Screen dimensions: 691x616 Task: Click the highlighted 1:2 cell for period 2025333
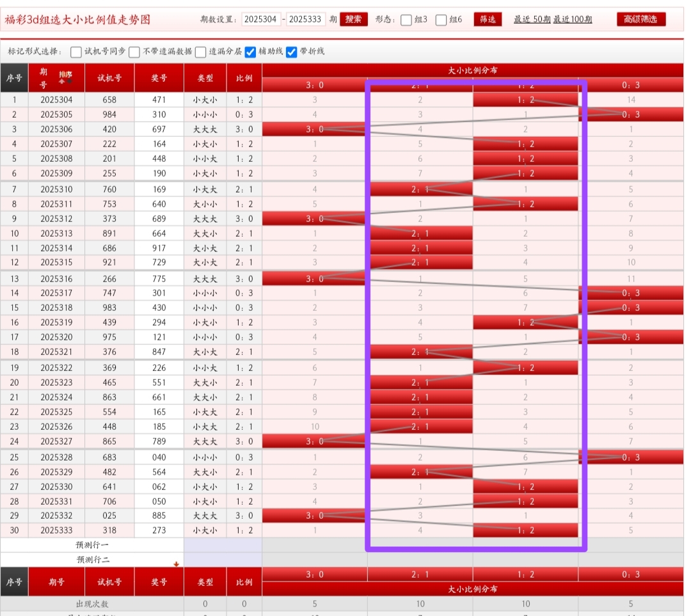tap(525, 530)
